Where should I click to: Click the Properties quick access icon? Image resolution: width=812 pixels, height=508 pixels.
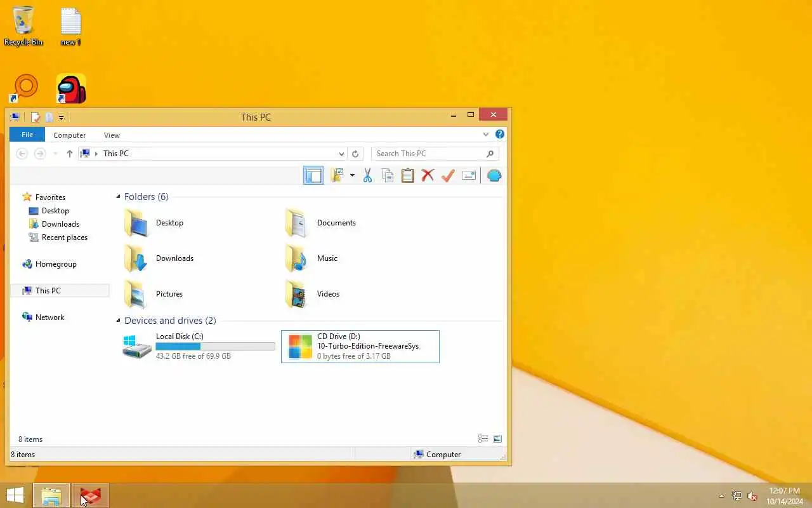[36, 117]
